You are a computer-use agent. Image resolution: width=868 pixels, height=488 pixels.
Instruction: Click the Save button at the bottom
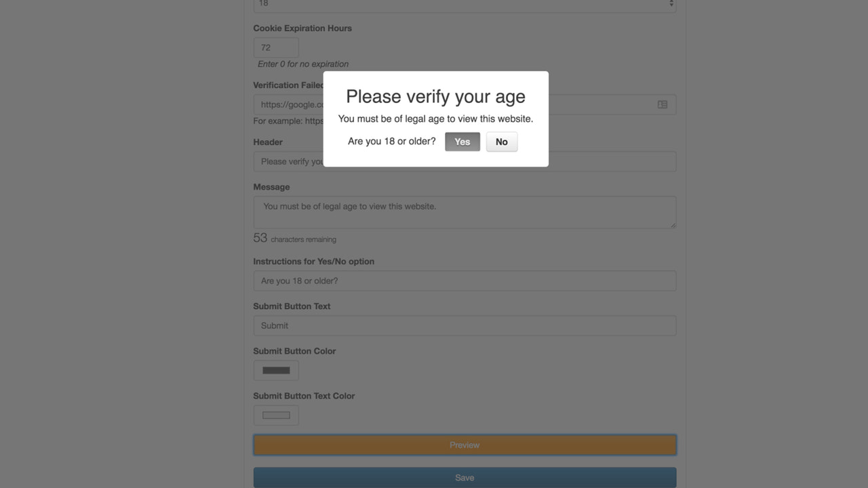coord(465,477)
